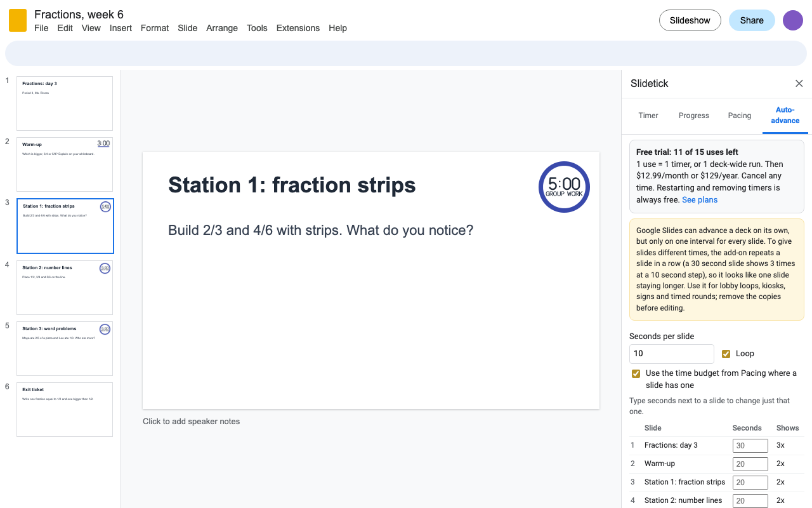The height and width of the screenshot is (508, 812).
Task: Click the 5:00 group work timer circle
Action: pyautogui.click(x=564, y=187)
